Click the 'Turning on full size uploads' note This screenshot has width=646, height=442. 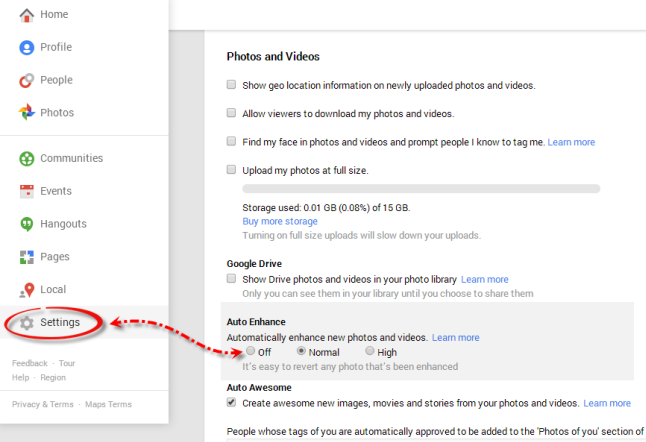coord(362,236)
